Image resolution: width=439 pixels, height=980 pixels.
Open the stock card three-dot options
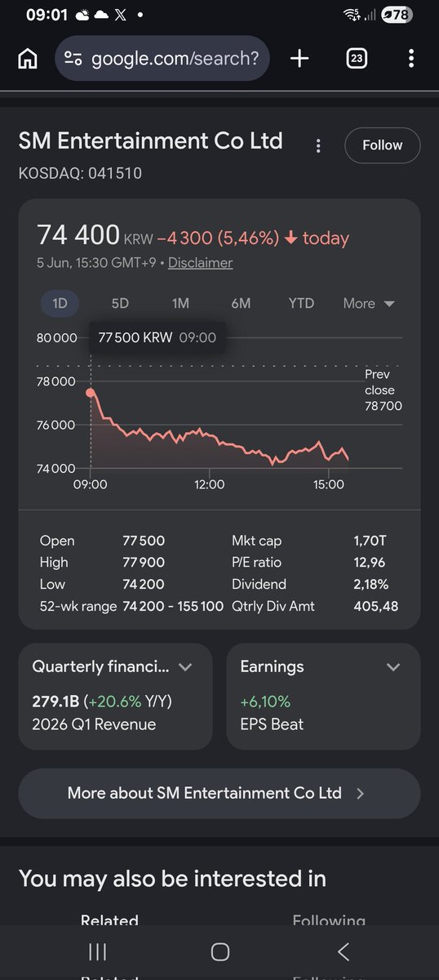tap(318, 145)
